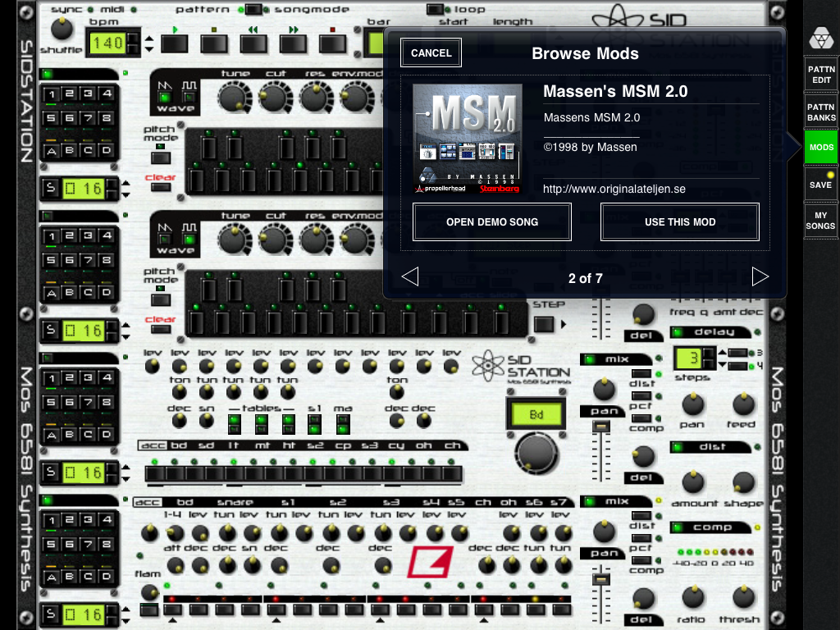Click the dist amount knob
The image size is (840, 630).
[x=692, y=482]
